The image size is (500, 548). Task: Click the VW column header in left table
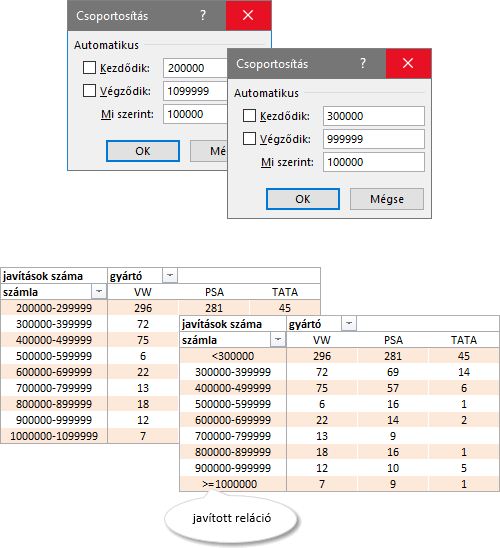(143, 292)
